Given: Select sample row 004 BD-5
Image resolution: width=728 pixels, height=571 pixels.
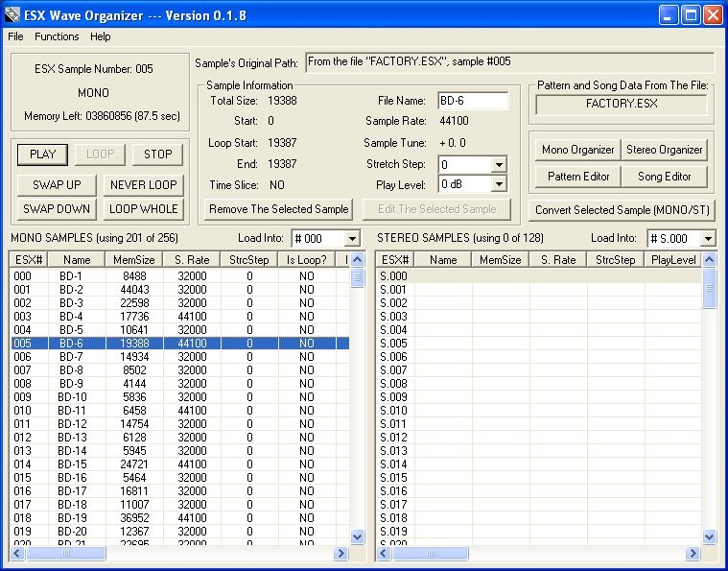Looking at the screenshot, I should click(x=179, y=330).
